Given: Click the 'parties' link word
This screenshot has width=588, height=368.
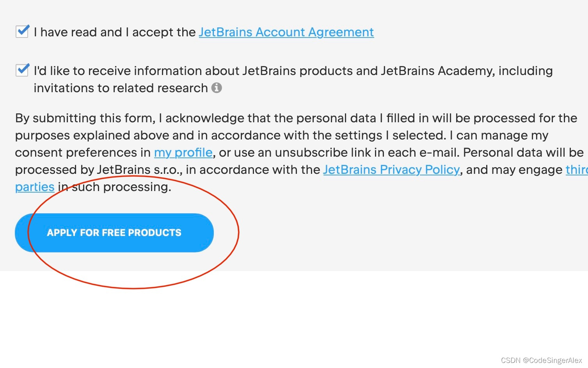Looking at the screenshot, I should 35,187.
